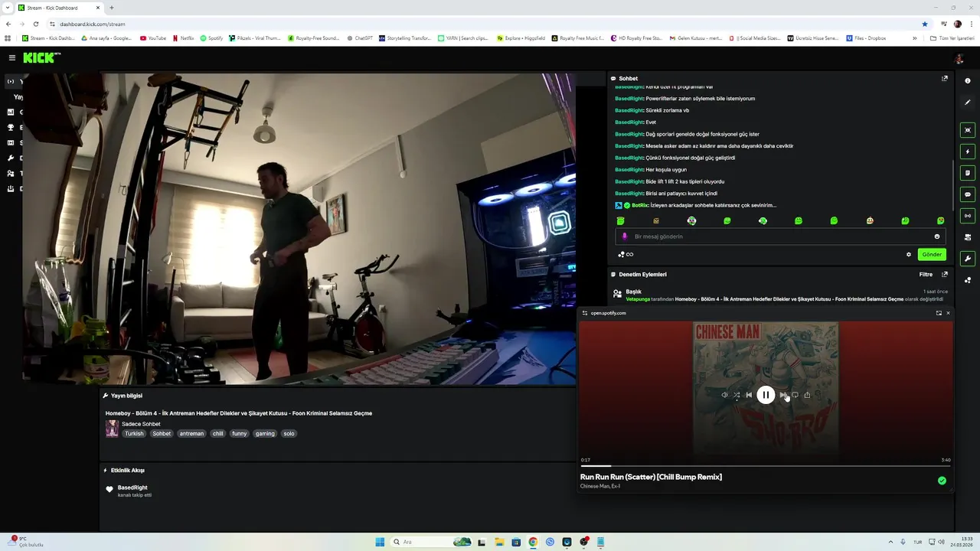Open the Windows Start menu
The height and width of the screenshot is (551, 980).
click(380, 542)
